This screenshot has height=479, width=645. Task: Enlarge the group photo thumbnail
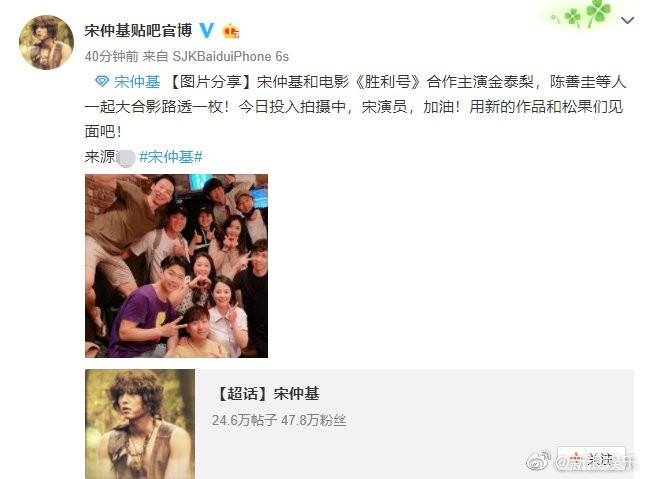tap(176, 266)
